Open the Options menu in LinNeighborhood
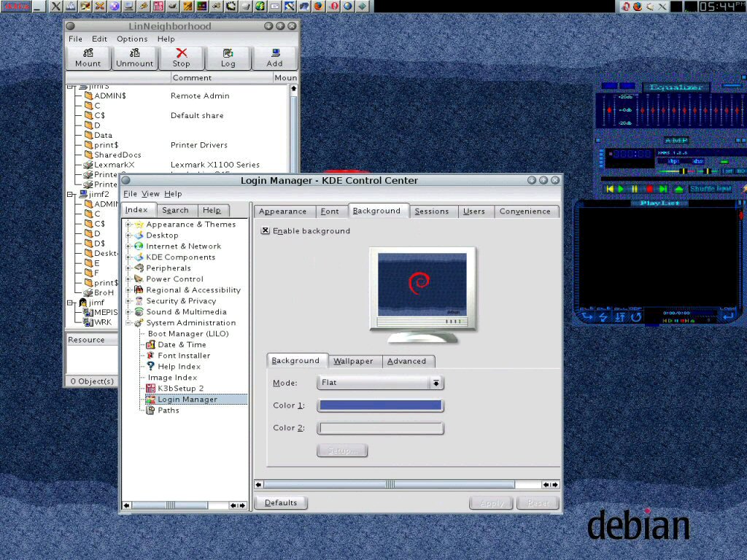 131,39
